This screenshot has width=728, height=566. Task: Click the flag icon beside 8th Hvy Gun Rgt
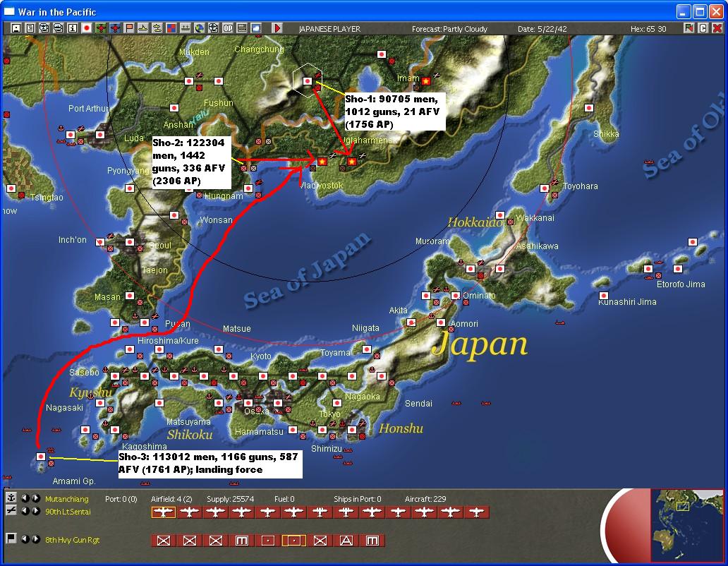pos(11,538)
